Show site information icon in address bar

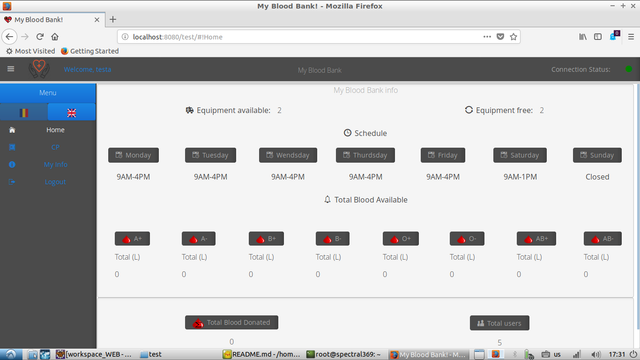click(x=125, y=37)
